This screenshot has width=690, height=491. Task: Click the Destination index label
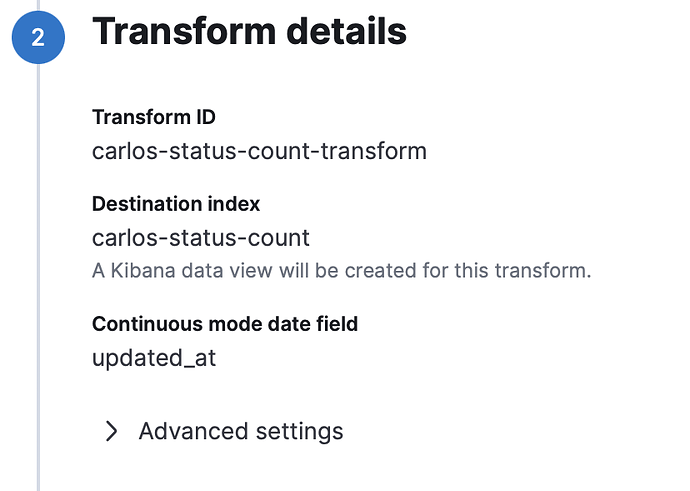point(176,204)
